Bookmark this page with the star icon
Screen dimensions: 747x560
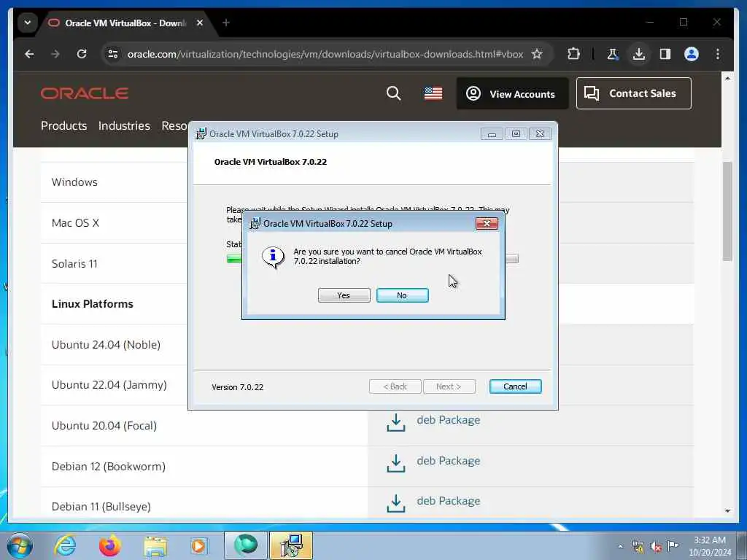click(537, 54)
